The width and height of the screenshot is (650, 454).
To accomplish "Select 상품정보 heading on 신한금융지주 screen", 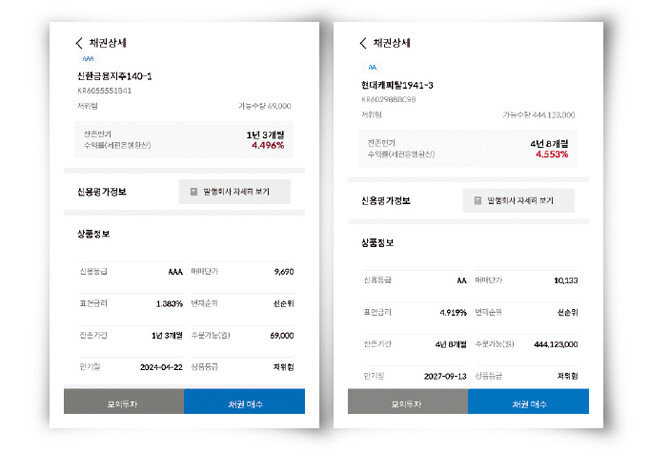I will [x=93, y=234].
